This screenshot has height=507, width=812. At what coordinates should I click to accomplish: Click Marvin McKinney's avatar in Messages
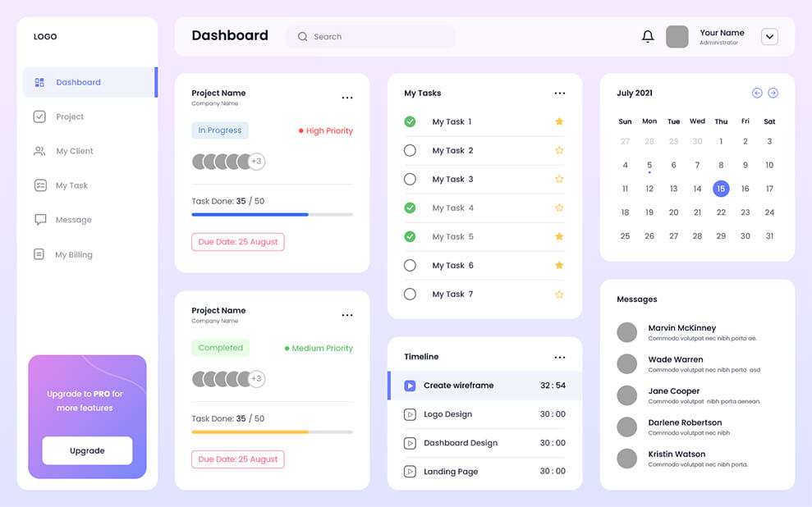pos(626,332)
